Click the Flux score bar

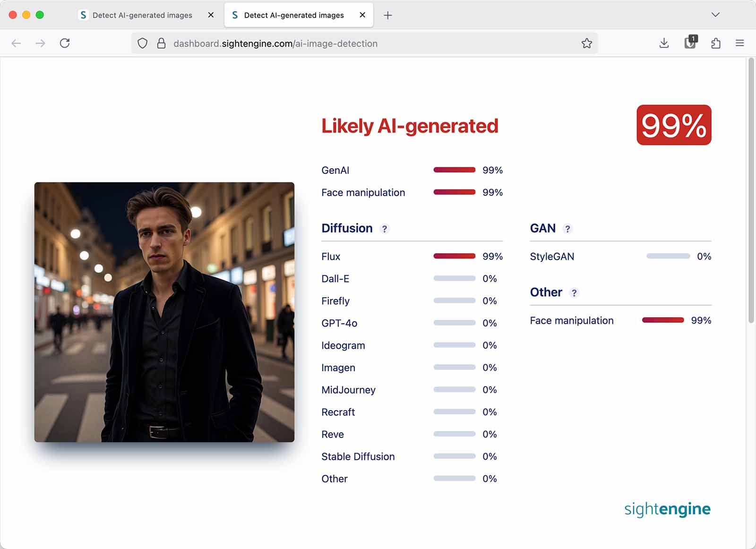coord(455,256)
